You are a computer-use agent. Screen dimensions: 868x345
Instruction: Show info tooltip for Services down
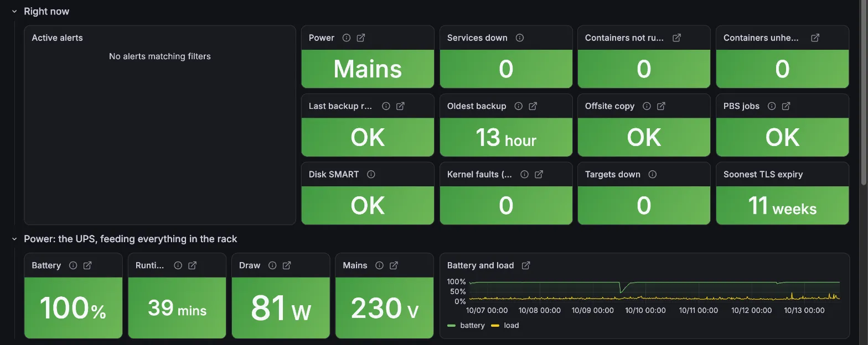(x=520, y=38)
